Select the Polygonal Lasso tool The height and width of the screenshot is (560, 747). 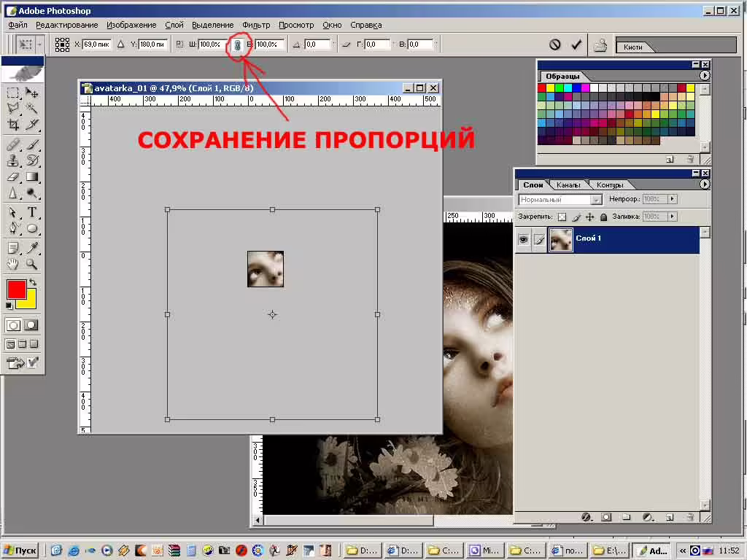click(x=13, y=109)
